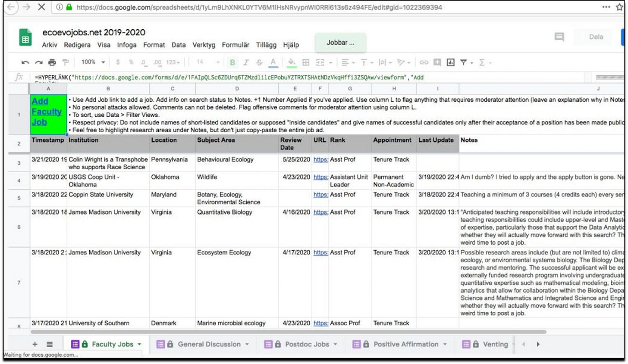Viewport: 628px width, 364px height.
Task: Switch to the General Discussion sheet tab
Action: (x=203, y=344)
